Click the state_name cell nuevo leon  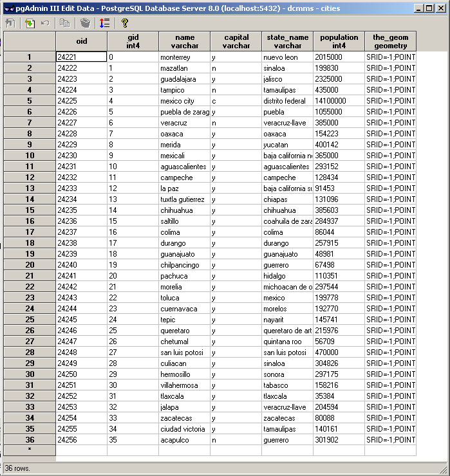pos(287,57)
